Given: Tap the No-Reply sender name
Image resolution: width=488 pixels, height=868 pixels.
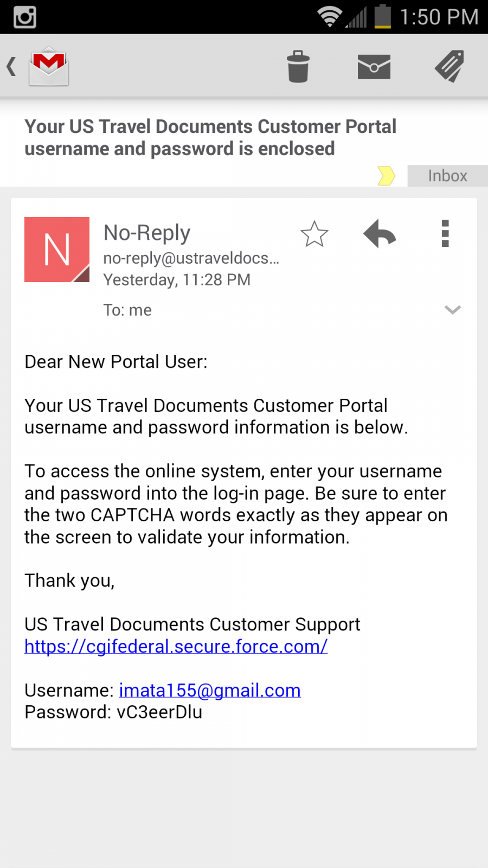Looking at the screenshot, I should tap(147, 233).
